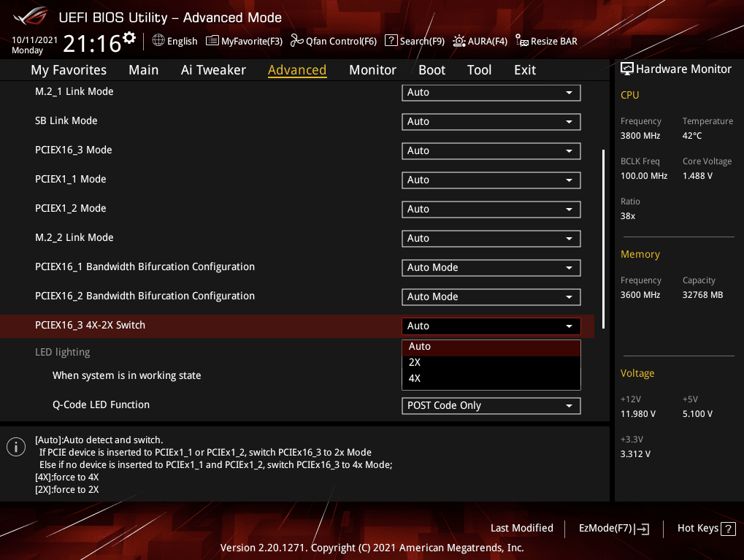Viewport: 744px width, 560px height.
Task: Expand M.2_1 Link Mode dropdown
Action: click(491, 93)
